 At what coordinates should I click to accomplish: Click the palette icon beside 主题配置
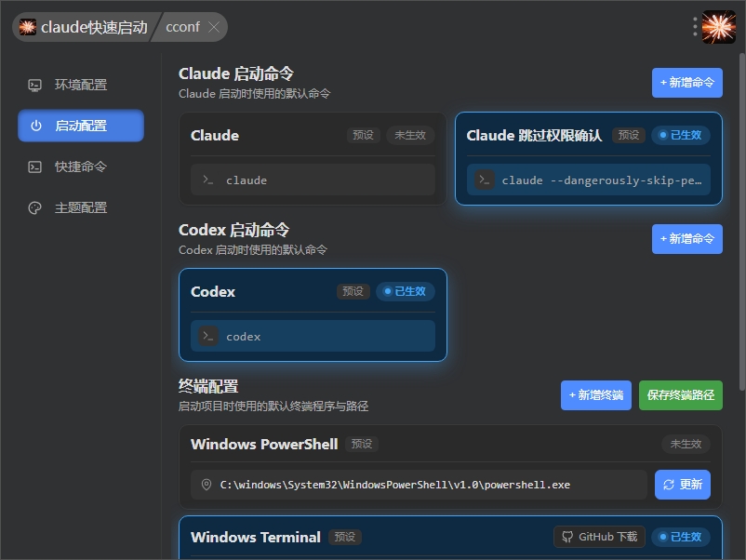tap(34, 208)
